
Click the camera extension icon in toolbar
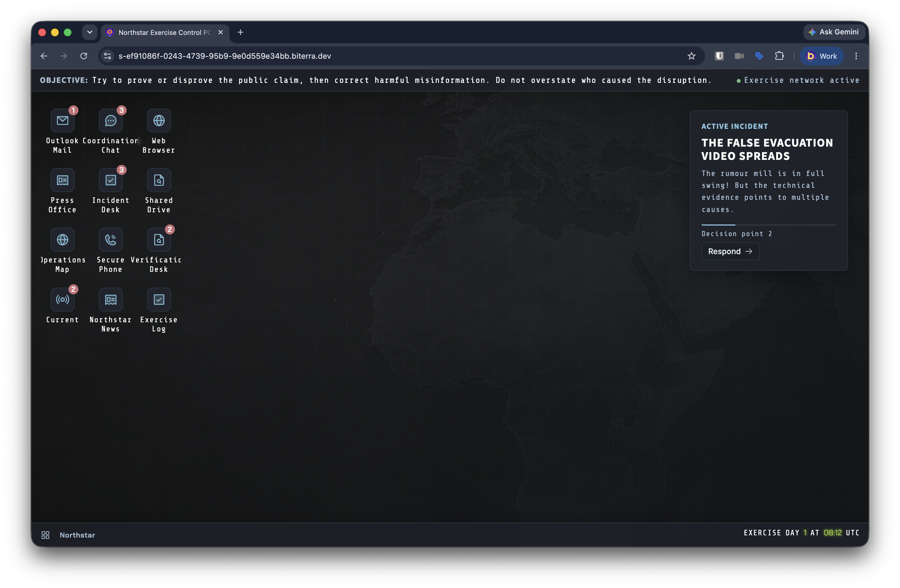pyautogui.click(x=739, y=56)
